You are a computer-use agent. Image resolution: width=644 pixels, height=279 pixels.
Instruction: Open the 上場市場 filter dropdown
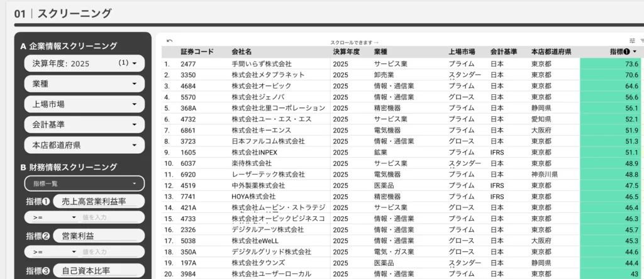[x=84, y=104]
